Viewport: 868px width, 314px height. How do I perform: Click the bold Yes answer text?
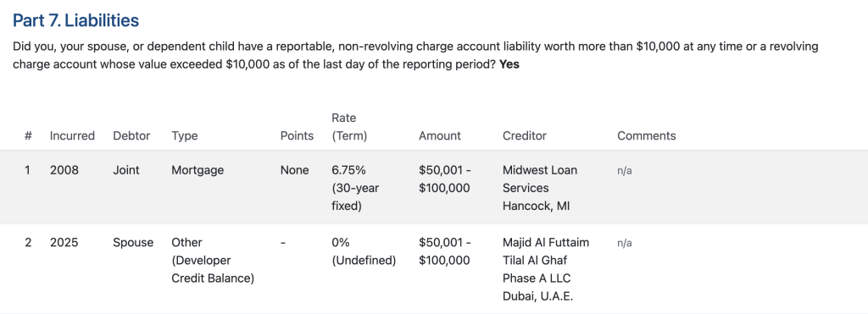tap(509, 64)
